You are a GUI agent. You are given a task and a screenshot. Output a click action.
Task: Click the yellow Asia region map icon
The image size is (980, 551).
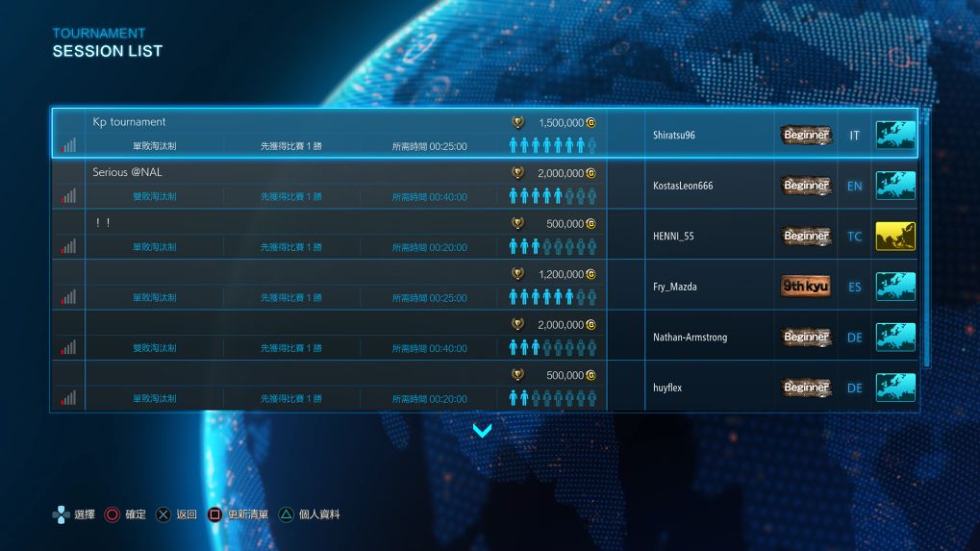click(895, 237)
